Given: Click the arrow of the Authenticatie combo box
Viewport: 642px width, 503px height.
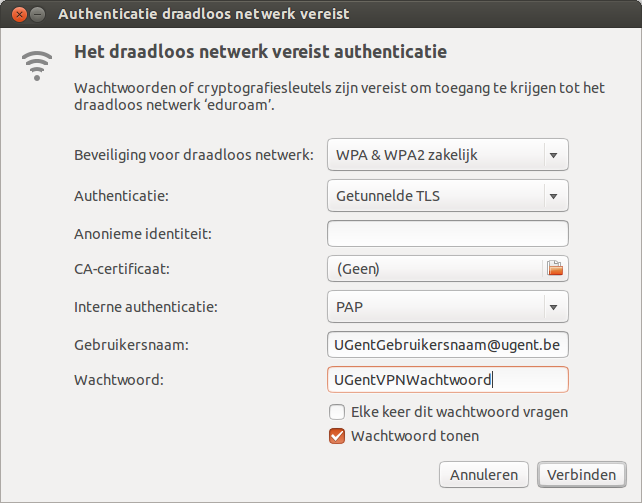Looking at the screenshot, I should 553,195.
